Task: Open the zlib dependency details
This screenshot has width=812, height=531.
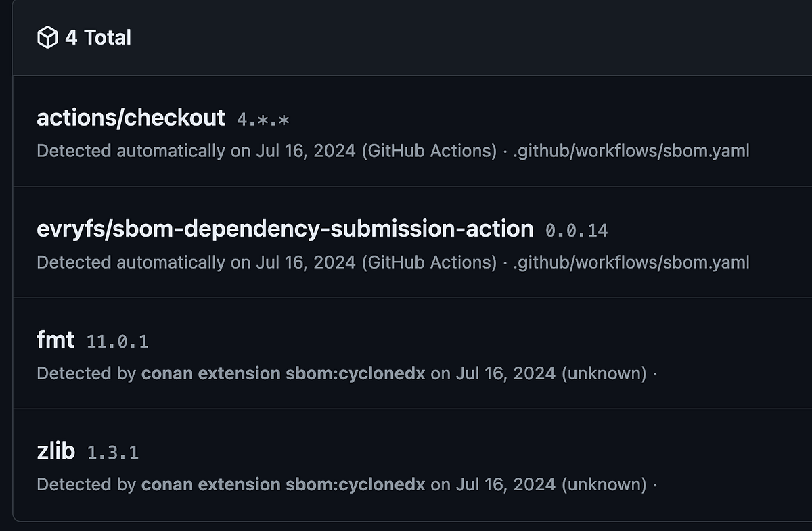Action: coord(56,451)
